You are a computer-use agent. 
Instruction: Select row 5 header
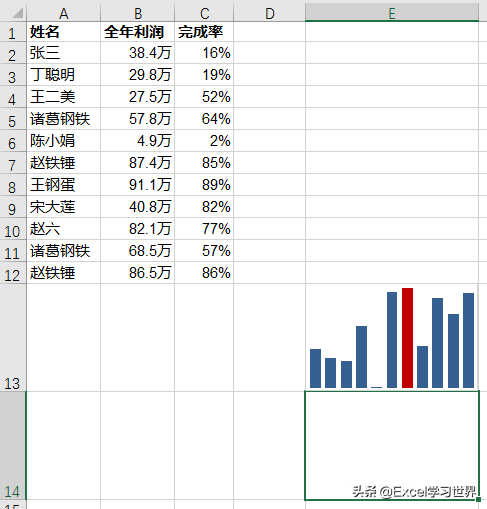pos(13,119)
